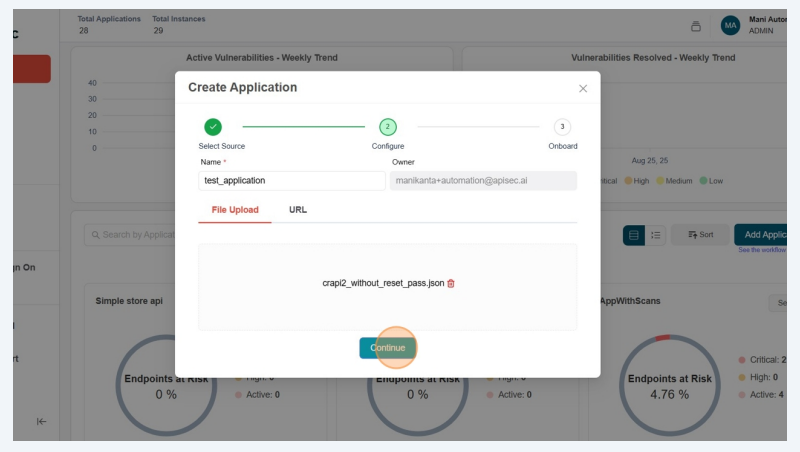The image size is (800, 452).
Task: Open the AppWithScans card title
Action: (x=630, y=301)
